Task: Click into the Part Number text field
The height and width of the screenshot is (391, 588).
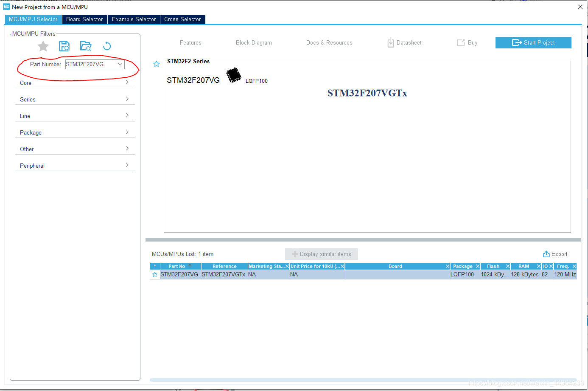Action: (x=90, y=65)
